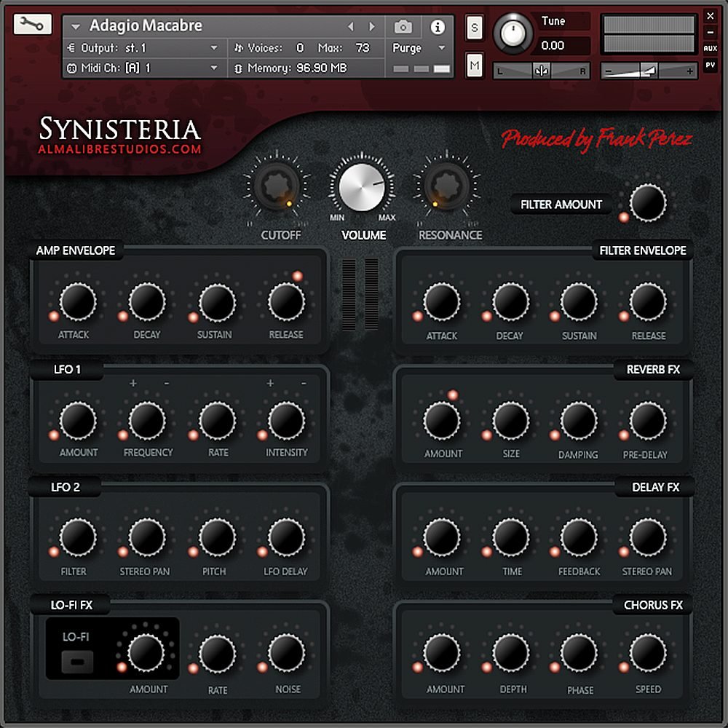728x728 pixels.
Task: Select previous instrument preset arrow
Action: pyautogui.click(x=351, y=27)
